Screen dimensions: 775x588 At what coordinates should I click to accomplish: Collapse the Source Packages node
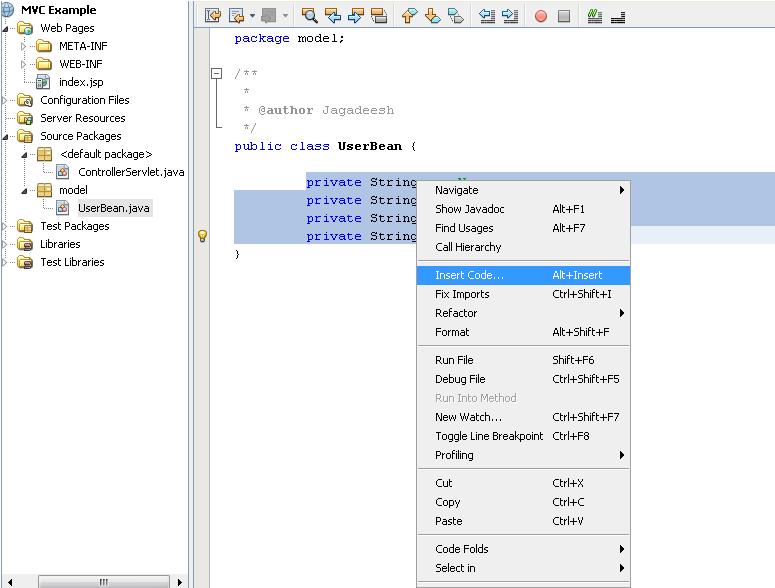coord(5,136)
